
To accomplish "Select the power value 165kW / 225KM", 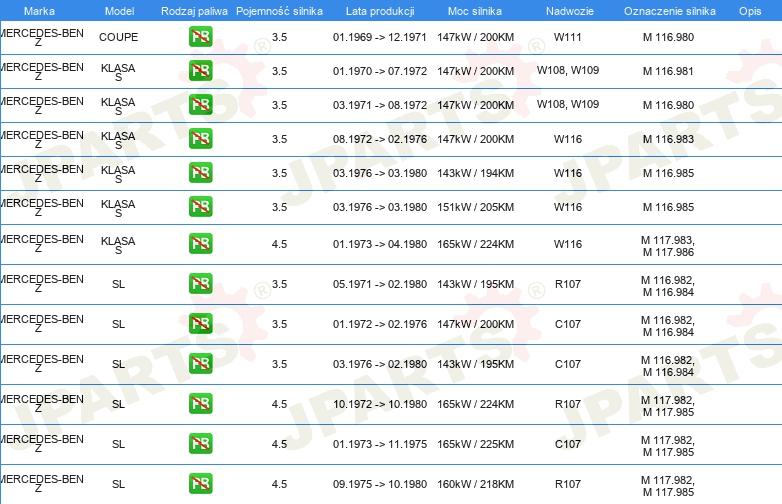I will [475, 444].
